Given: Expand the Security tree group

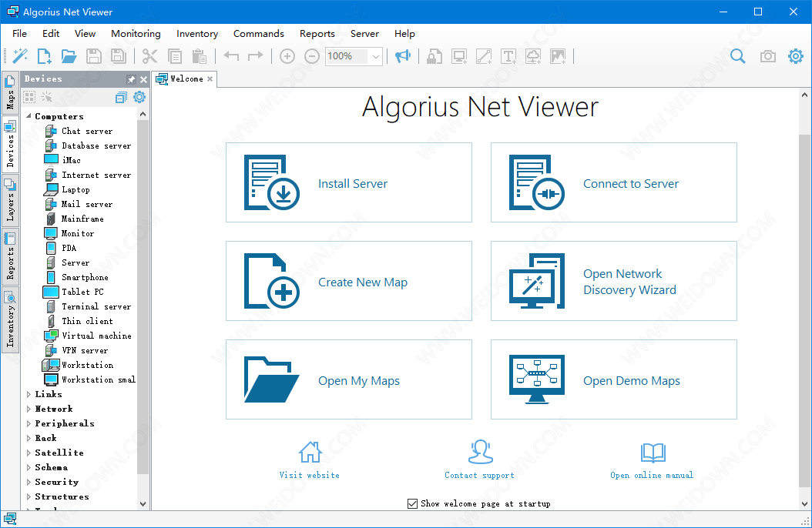Looking at the screenshot, I should [29, 482].
